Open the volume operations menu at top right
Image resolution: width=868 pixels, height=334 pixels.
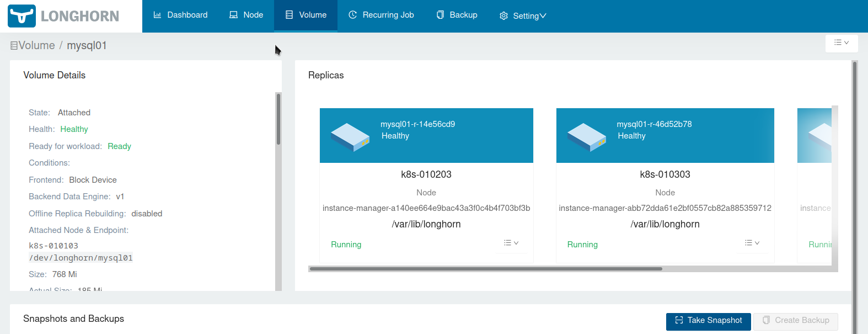tap(842, 43)
